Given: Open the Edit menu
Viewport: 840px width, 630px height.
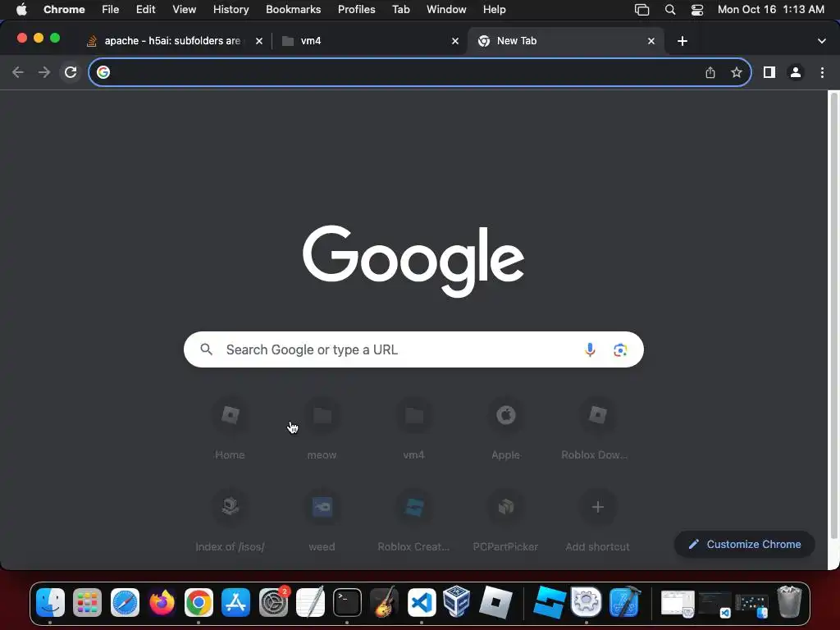Looking at the screenshot, I should tap(146, 10).
